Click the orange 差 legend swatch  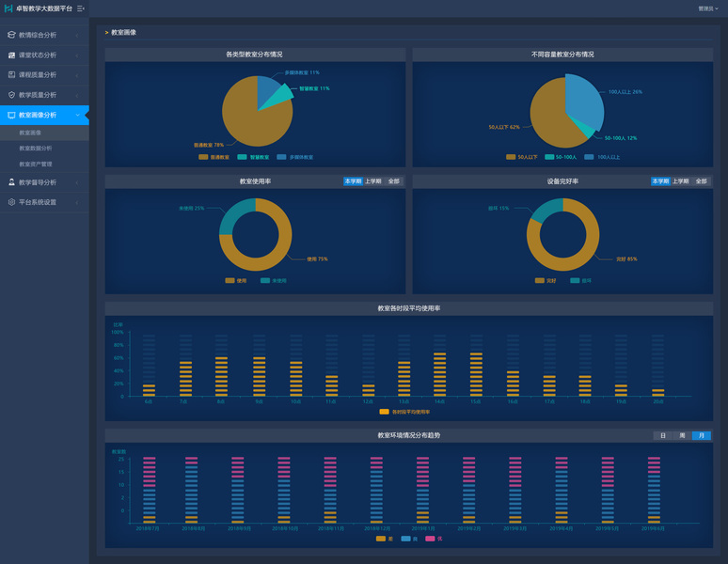point(381,539)
